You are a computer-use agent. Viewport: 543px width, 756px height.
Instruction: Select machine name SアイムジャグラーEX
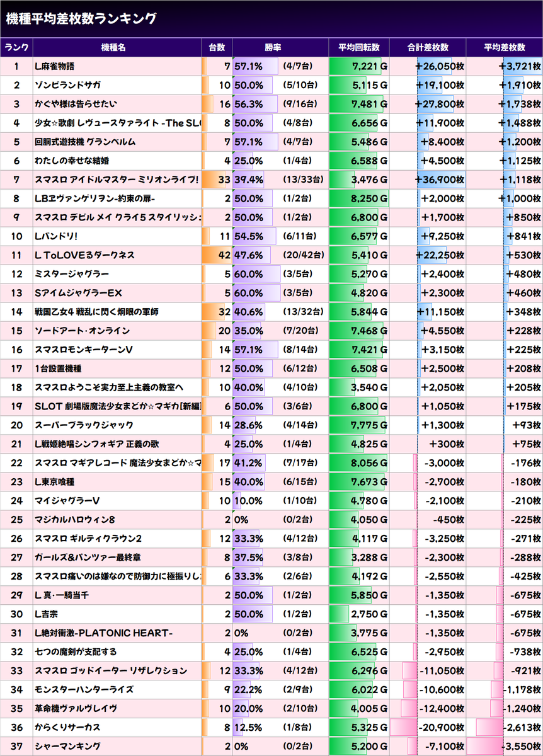(79, 293)
